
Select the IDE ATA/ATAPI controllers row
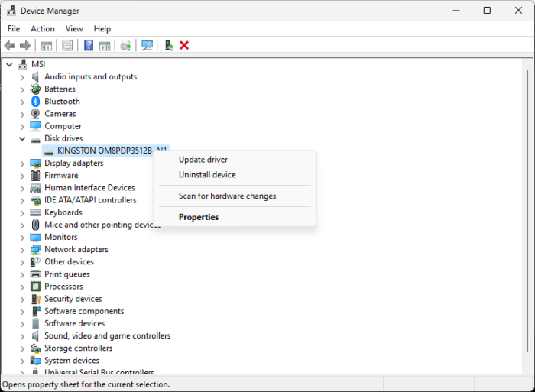[90, 200]
